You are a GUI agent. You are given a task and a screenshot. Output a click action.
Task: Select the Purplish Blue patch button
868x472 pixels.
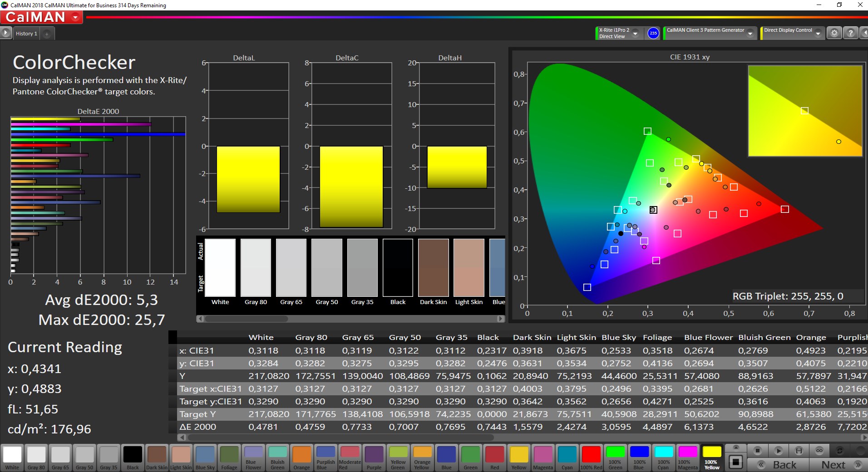click(x=325, y=457)
